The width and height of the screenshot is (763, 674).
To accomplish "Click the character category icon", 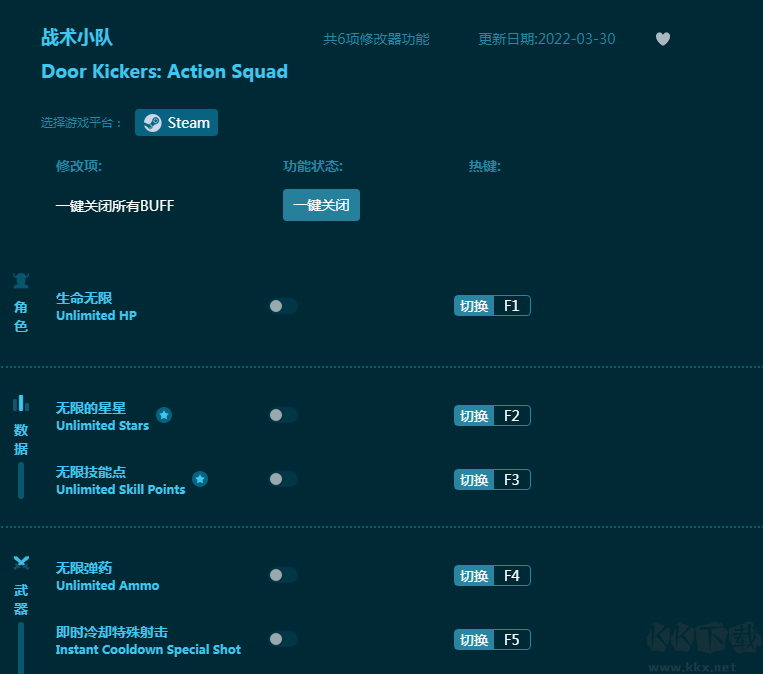I will (21, 281).
